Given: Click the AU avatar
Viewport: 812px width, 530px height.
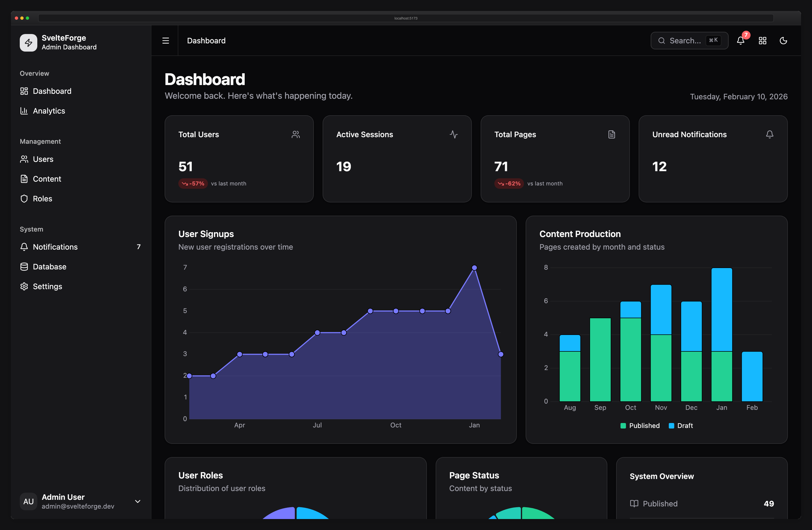Looking at the screenshot, I should click(x=28, y=501).
